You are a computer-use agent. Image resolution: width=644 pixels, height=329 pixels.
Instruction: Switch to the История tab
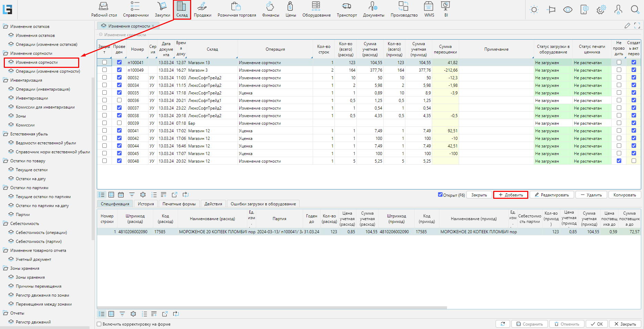pyautogui.click(x=146, y=204)
